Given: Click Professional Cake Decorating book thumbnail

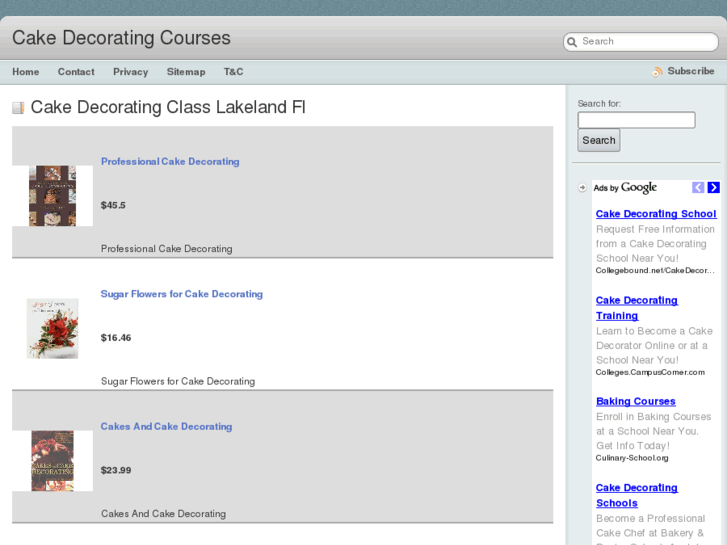Looking at the screenshot, I should click(52, 196).
